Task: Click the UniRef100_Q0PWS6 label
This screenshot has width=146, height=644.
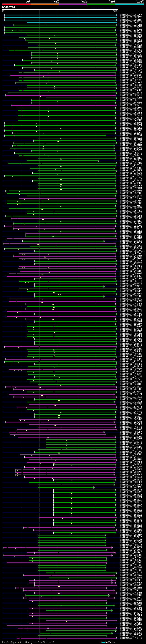Action: (131, 347)
